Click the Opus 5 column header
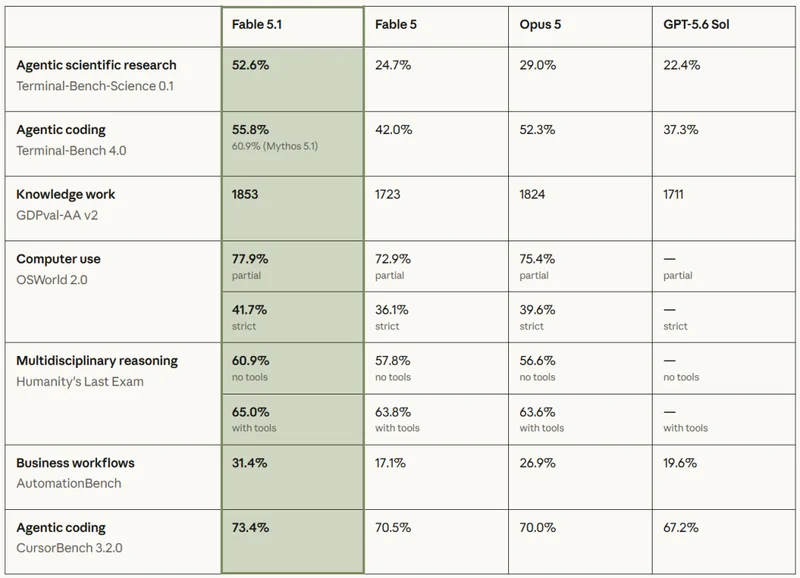 pos(540,24)
